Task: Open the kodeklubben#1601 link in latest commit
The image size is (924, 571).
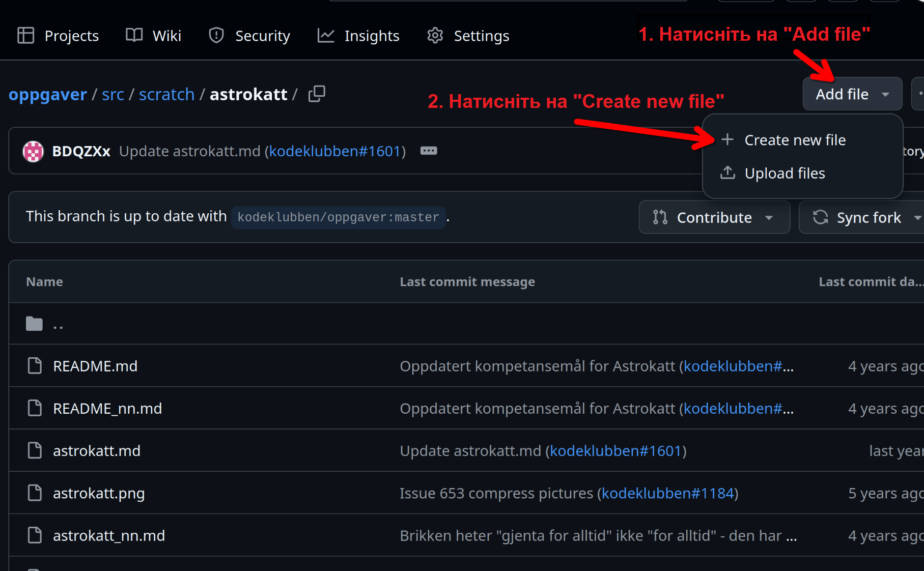Action: tap(334, 151)
